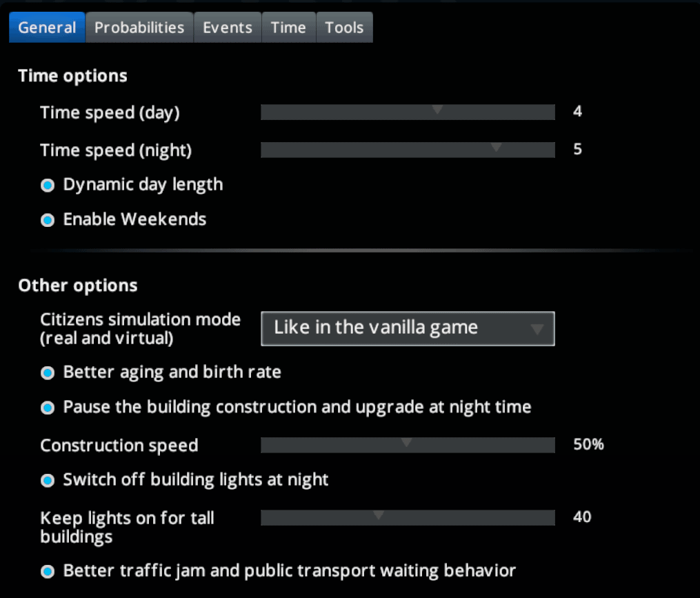
Task: Click the Construction speed slider handle
Action: (407, 443)
